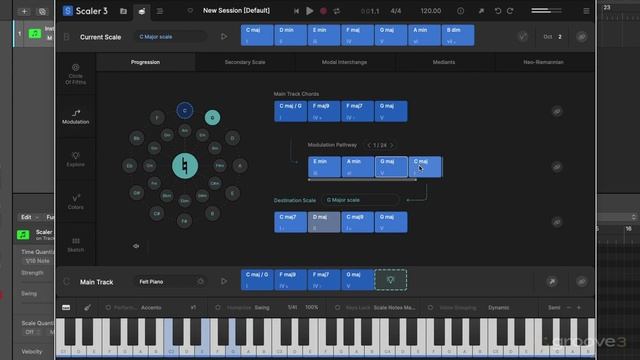Click the pin arrow icon in header
The height and width of the screenshot is (360, 640).
tap(481, 11)
